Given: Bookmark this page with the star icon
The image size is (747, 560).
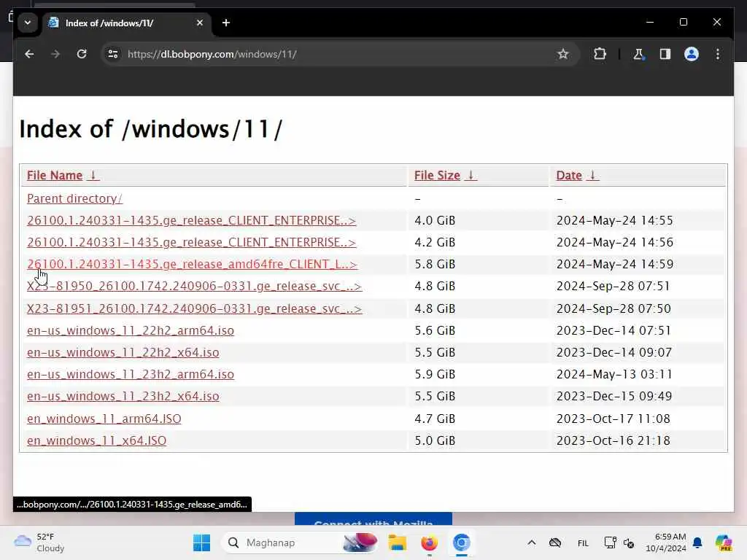Looking at the screenshot, I should 562,54.
